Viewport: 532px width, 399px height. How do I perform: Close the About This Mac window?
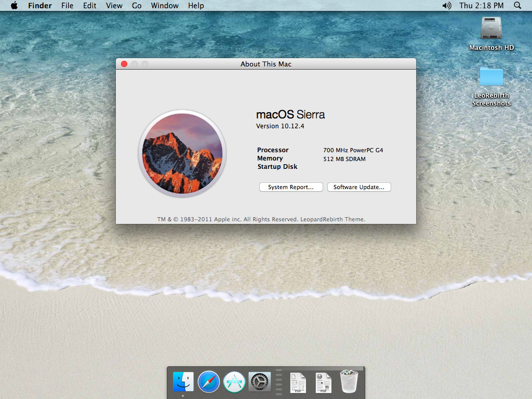pos(124,64)
